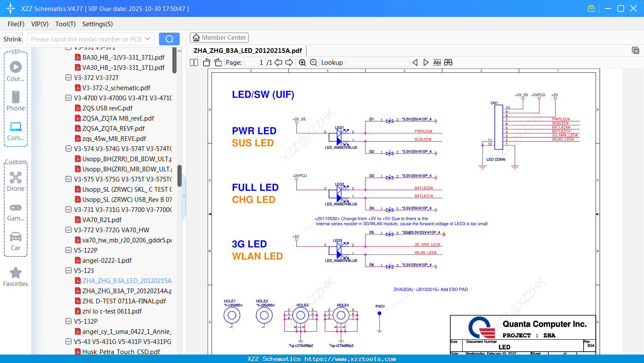Collapse the V5-132P tree node
Screen dimensions: 644x363
click(x=69, y=321)
